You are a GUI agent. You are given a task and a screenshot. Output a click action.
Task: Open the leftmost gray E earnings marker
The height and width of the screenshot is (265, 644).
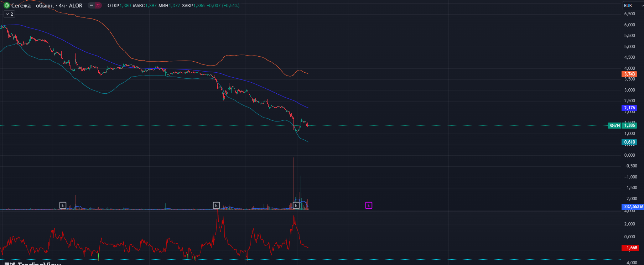63,205
